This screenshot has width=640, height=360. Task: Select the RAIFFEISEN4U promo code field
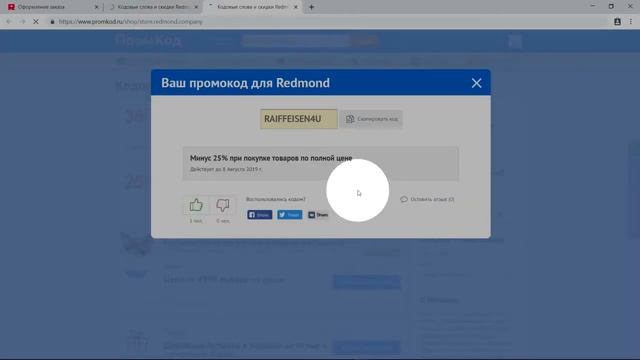(299, 119)
